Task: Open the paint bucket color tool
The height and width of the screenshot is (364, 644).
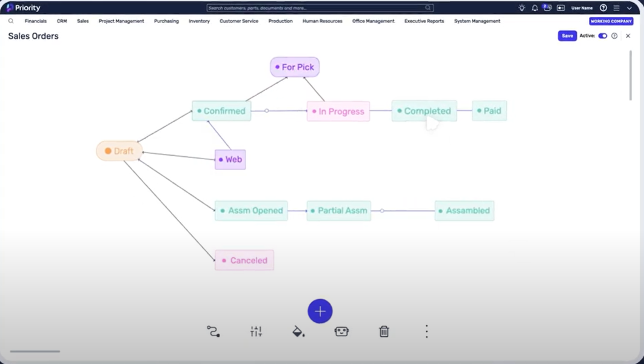Action: (x=298, y=331)
